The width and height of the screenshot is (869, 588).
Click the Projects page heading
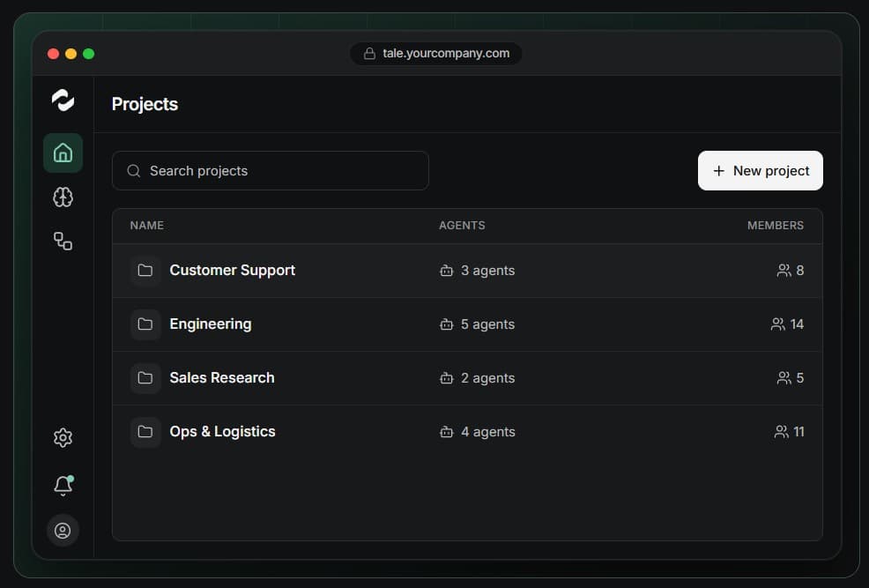click(145, 104)
